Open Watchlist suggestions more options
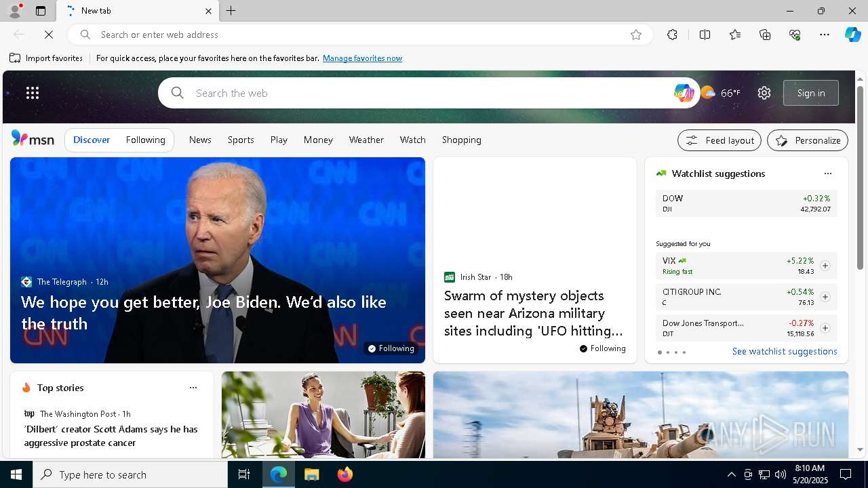Viewport: 868px width, 488px height. pos(828,174)
